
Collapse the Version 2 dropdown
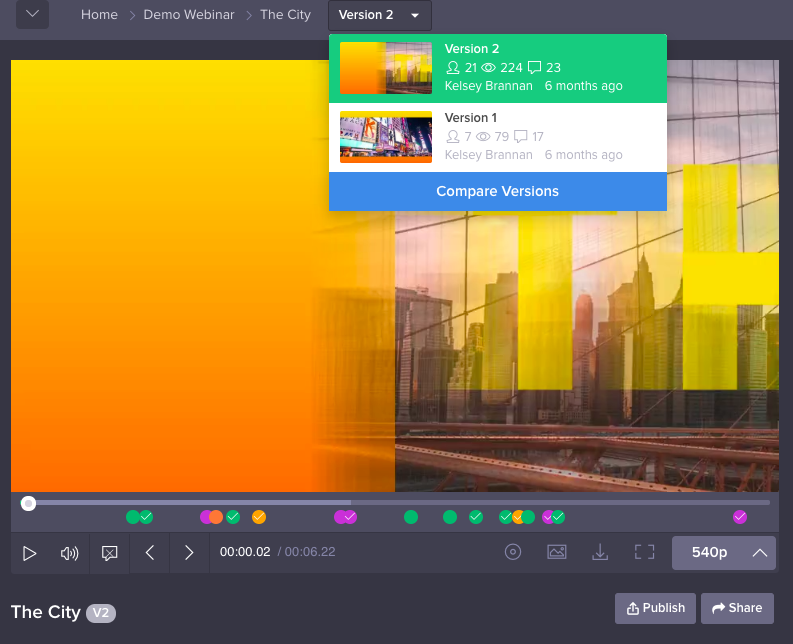380,15
